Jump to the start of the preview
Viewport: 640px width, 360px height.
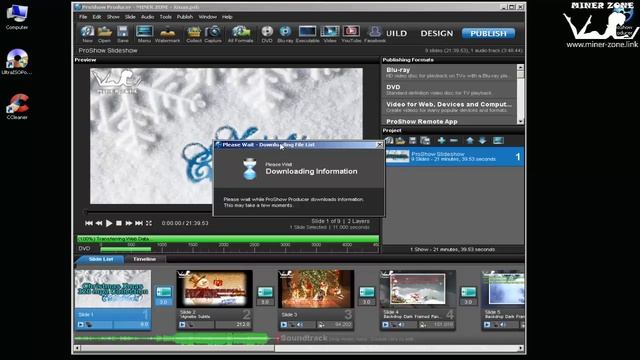coord(89,223)
